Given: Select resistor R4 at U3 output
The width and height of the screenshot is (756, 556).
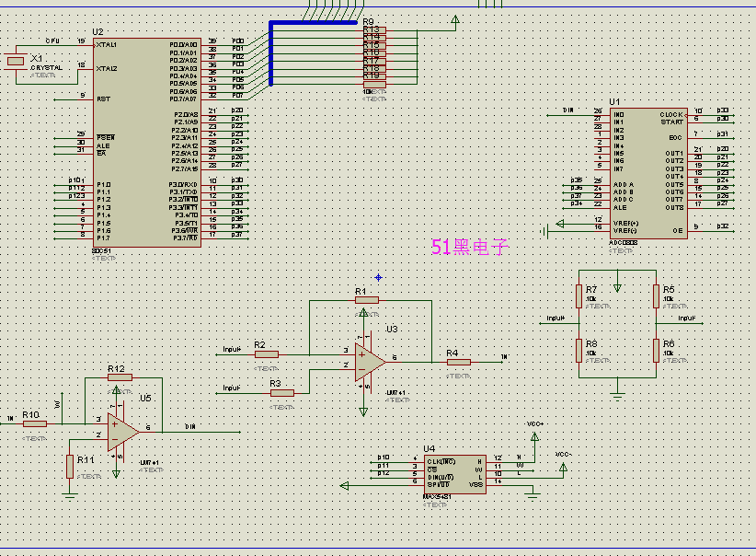Looking at the screenshot, I should (458, 363).
